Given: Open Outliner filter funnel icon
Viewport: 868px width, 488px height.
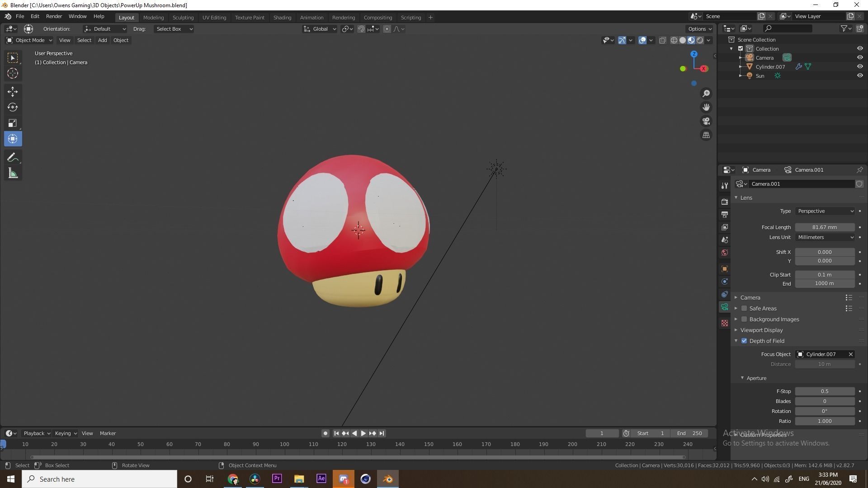Looking at the screenshot, I should [x=844, y=28].
